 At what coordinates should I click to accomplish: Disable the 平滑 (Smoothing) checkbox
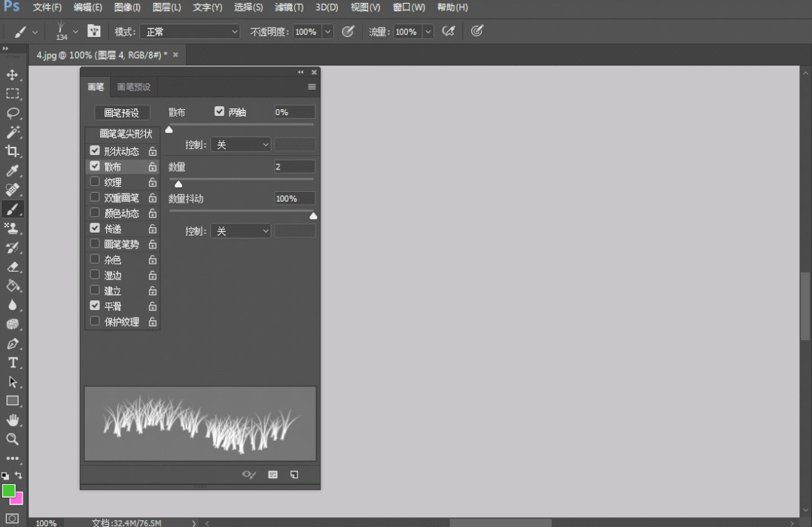click(x=95, y=306)
